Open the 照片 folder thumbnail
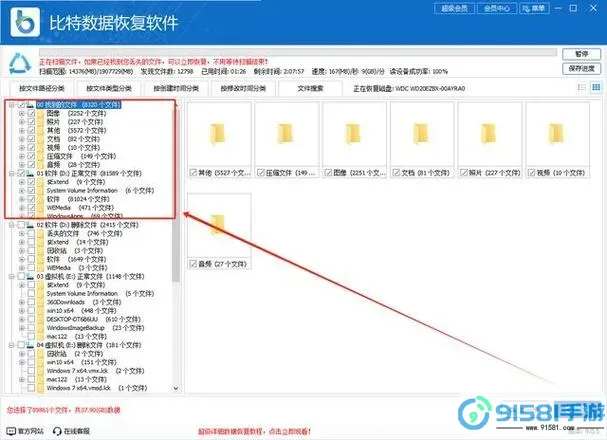Viewport: 607px width, 440px height. coord(490,134)
